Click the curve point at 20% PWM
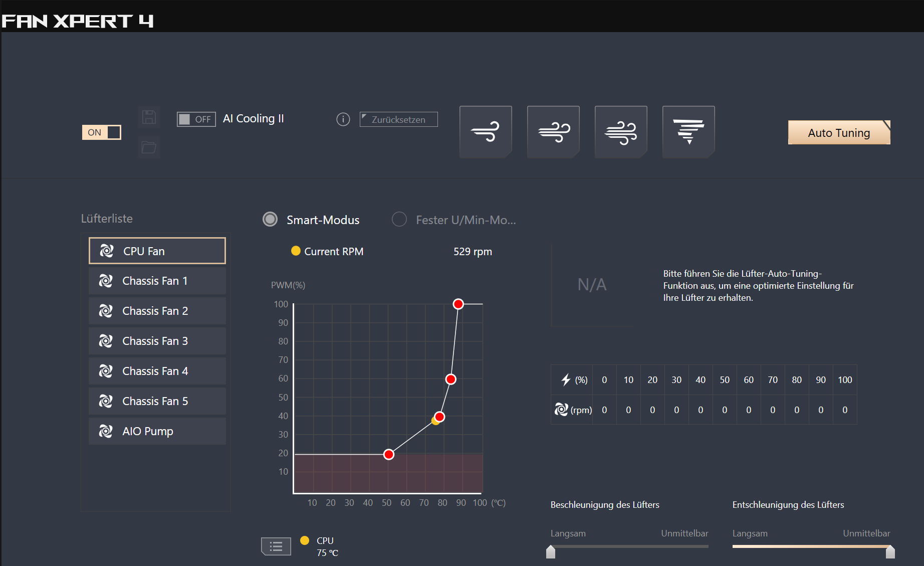The image size is (924, 566). [x=389, y=454]
